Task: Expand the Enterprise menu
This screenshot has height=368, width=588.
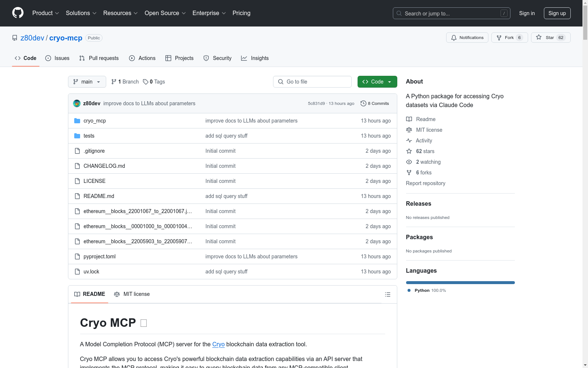Action: (x=209, y=13)
